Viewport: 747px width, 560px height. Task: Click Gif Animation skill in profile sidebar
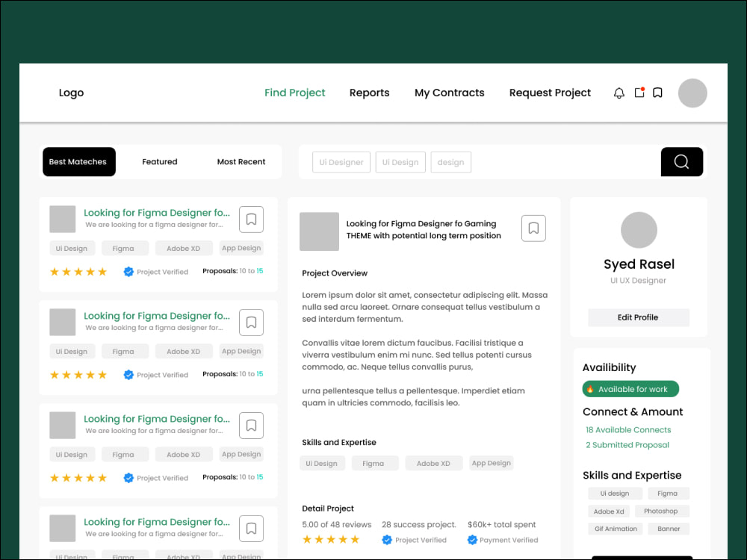[616, 529]
